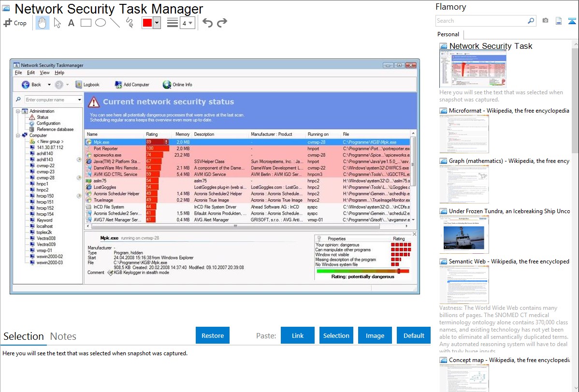Click the red annotation color swatch
The image size is (579, 392).
[147, 23]
